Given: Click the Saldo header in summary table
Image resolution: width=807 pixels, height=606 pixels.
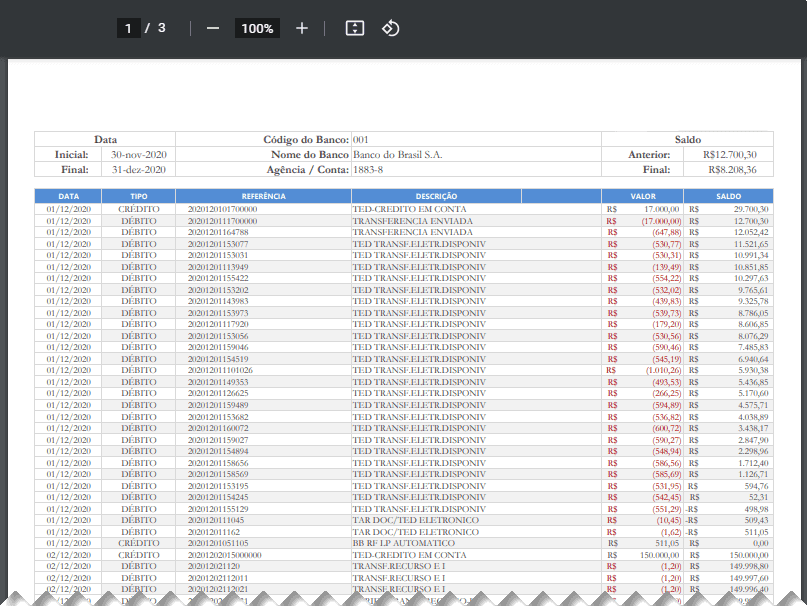Looking at the screenshot, I should (x=688, y=140).
